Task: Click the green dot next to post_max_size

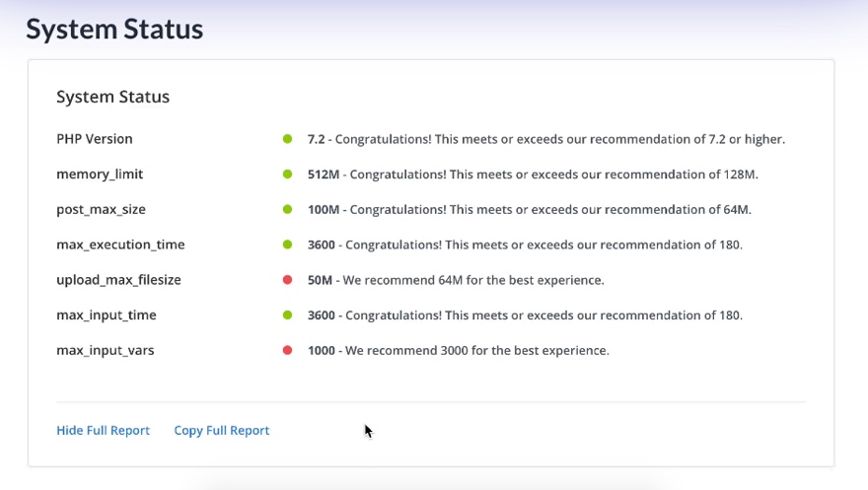Action: pos(288,210)
